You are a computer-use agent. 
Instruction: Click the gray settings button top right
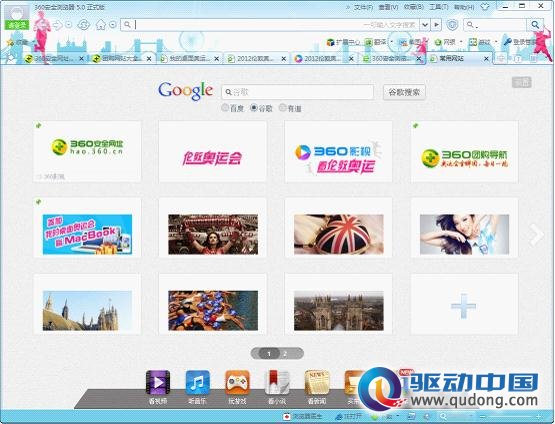pyautogui.click(x=522, y=82)
